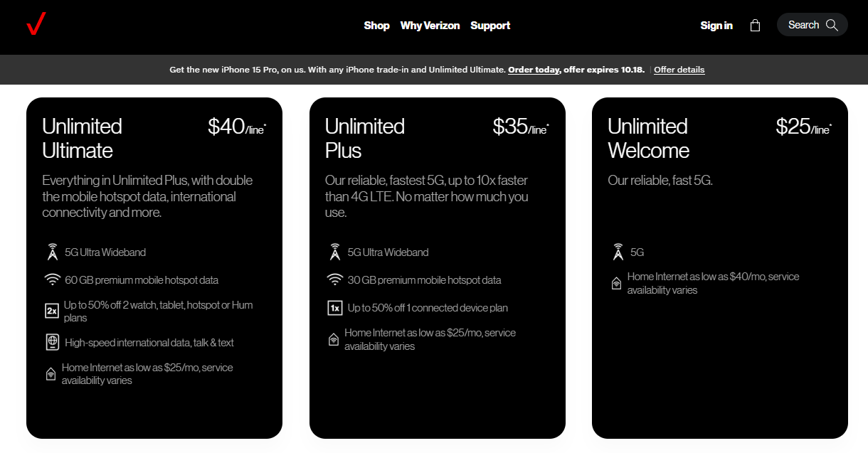Click the international globe phone icon

pos(52,342)
